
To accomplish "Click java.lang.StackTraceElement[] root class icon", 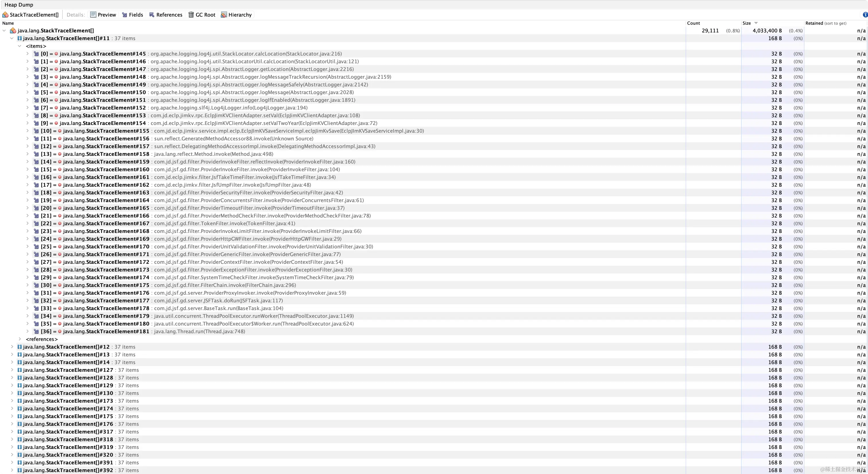I will pos(13,31).
